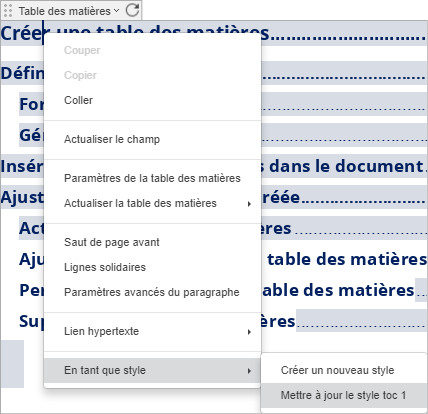The image size is (428, 414).
Task: Click the drag handle dots of table header
Action: coord(8,11)
